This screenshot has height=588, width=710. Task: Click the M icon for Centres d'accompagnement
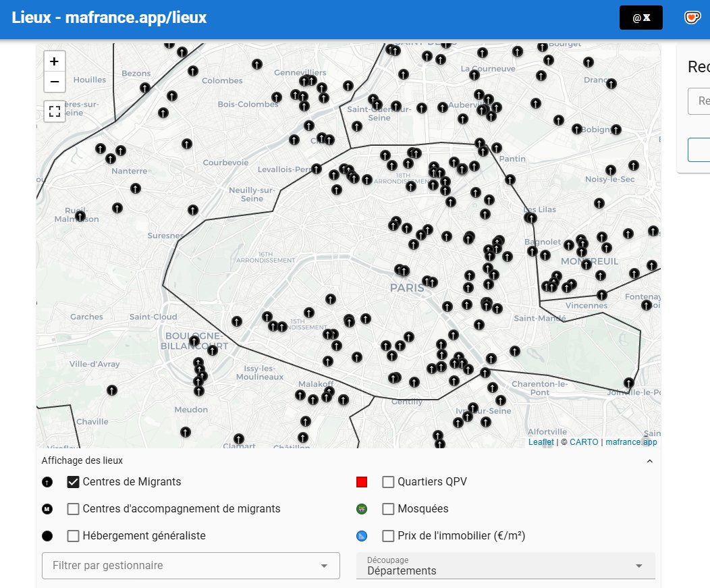48,508
